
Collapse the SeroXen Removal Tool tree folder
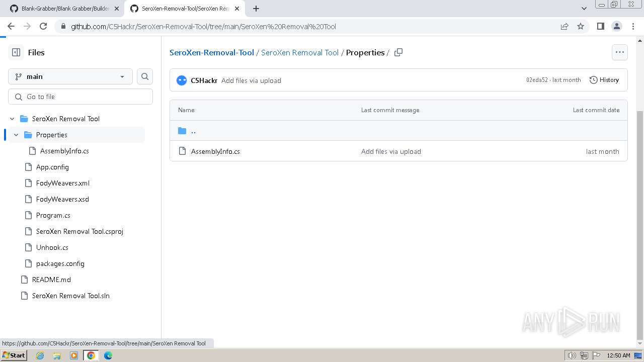(13, 119)
